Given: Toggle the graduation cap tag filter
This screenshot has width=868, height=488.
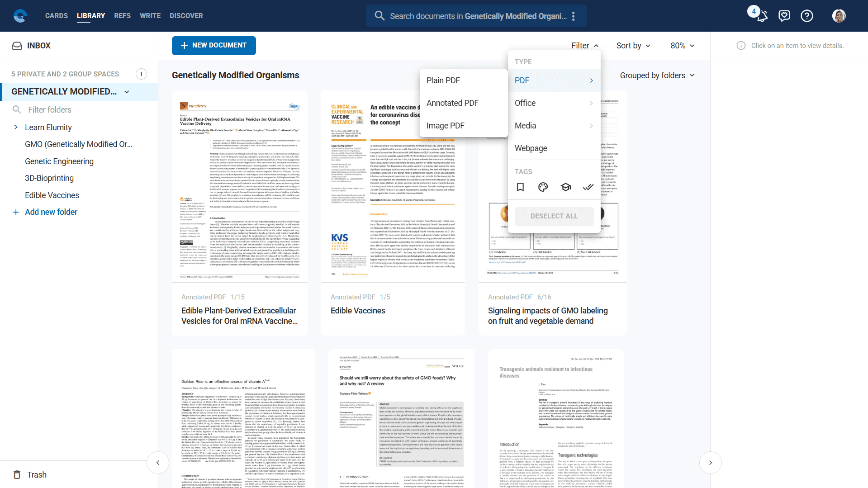Looking at the screenshot, I should point(565,187).
